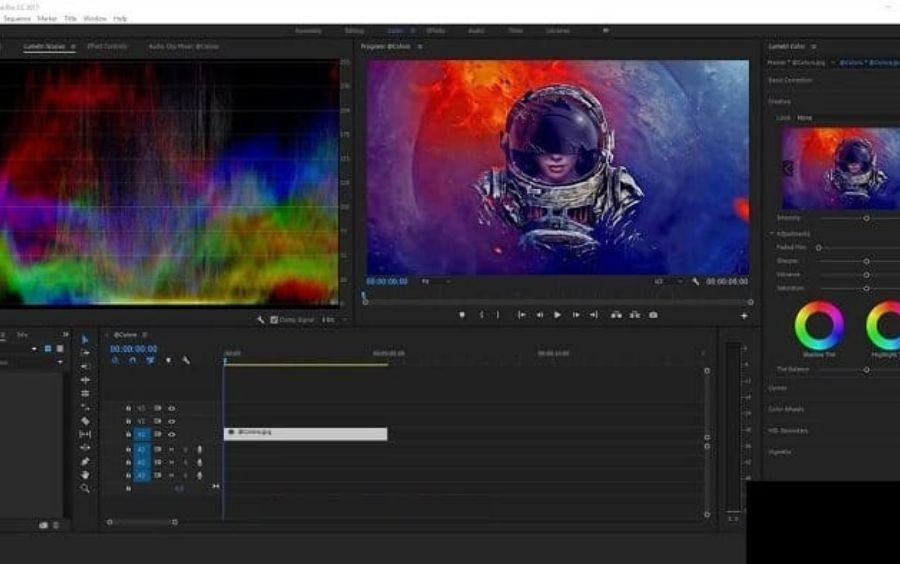Select the Hand tool
Image resolution: width=900 pixels, height=564 pixels.
pos(85,475)
